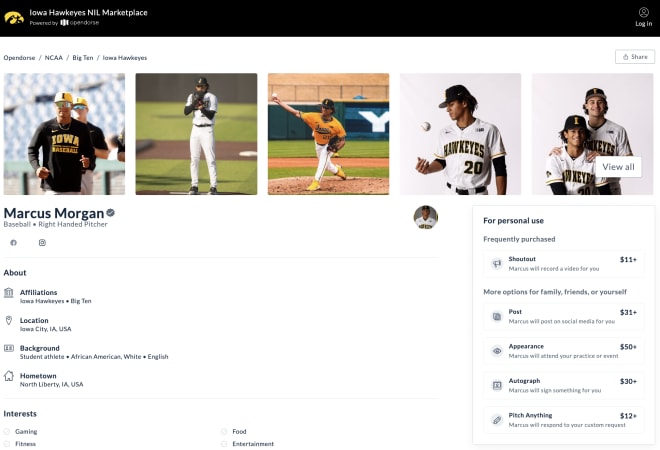
Task: Open the number 20 jersey portrait photo
Action: [x=460, y=134]
